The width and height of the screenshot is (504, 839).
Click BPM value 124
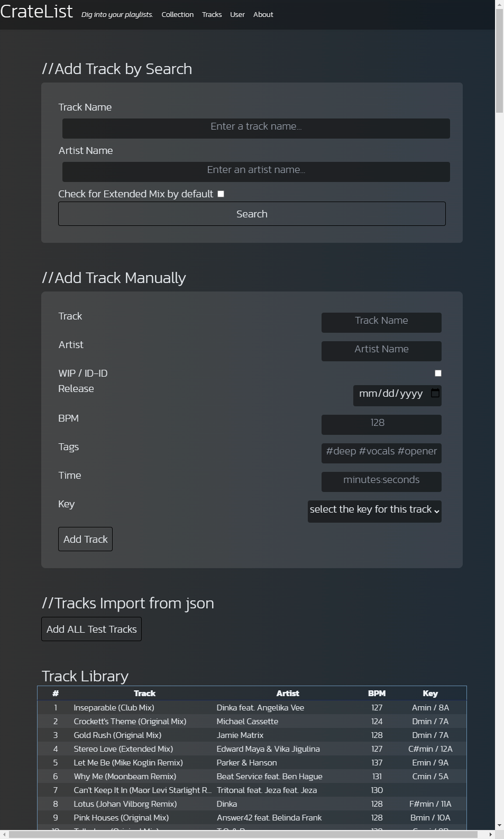click(377, 722)
